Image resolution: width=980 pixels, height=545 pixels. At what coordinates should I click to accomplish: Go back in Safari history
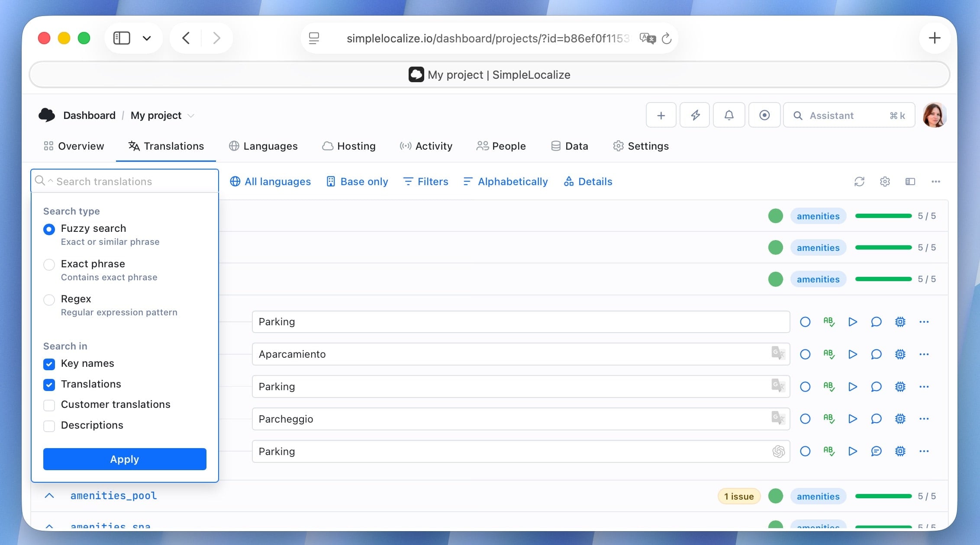tap(186, 38)
